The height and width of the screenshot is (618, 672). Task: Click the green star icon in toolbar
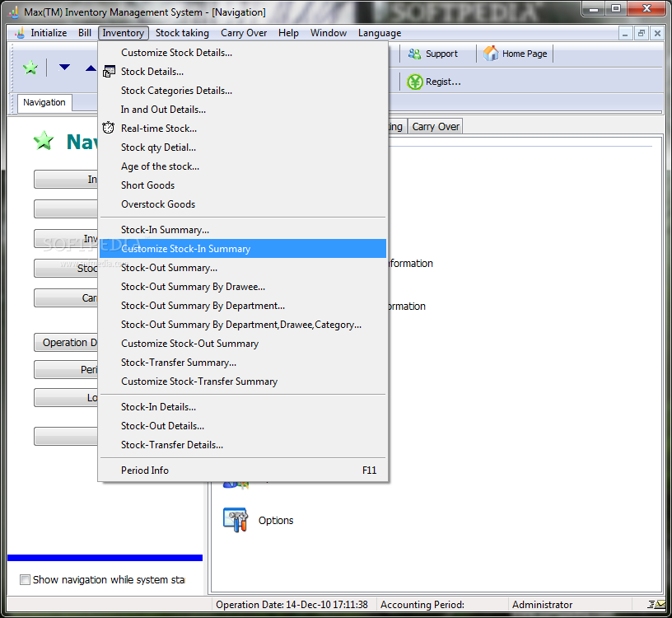coord(30,68)
